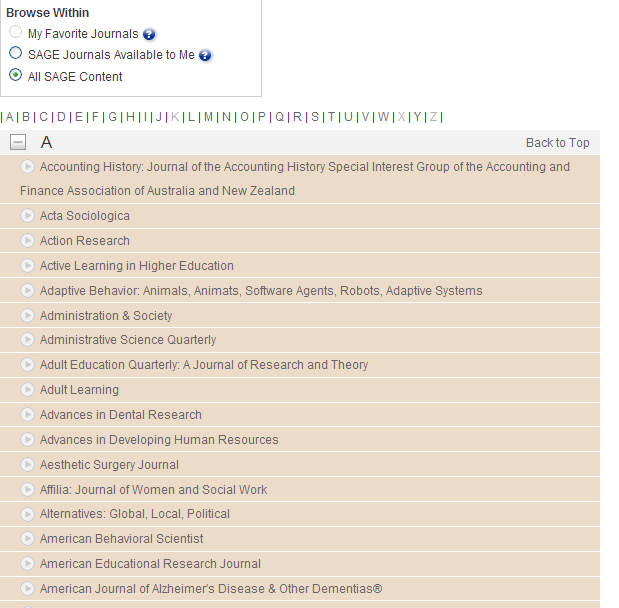Jump to letter W in alphabet index
619x608 pixels.
pyautogui.click(x=383, y=117)
